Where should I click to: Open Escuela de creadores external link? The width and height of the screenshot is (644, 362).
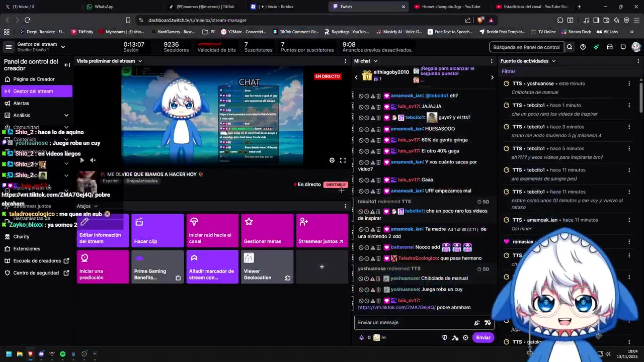click(x=37, y=260)
